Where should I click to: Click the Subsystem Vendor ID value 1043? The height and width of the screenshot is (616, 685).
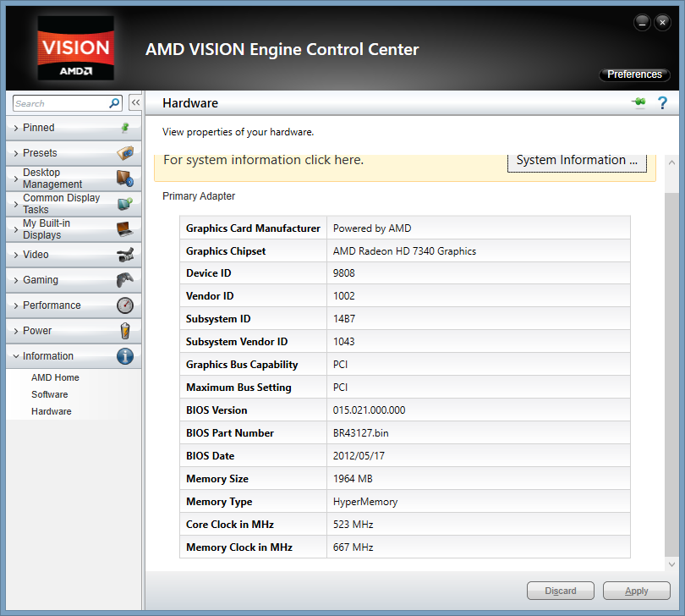344,342
